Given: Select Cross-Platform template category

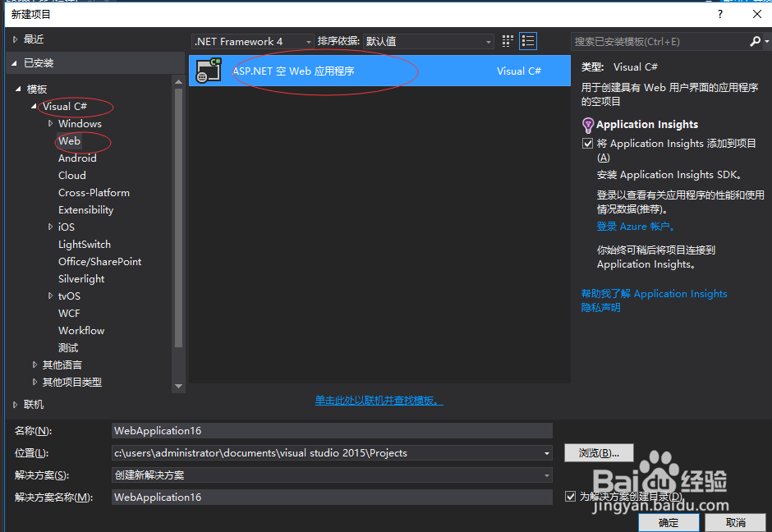Looking at the screenshot, I should (x=94, y=192).
